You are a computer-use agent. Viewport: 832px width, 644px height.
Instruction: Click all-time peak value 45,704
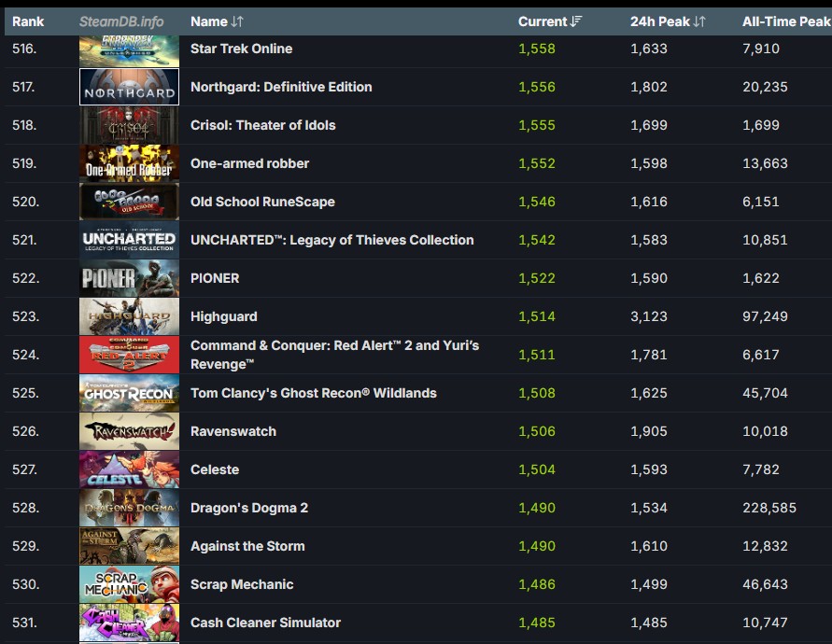(x=765, y=393)
